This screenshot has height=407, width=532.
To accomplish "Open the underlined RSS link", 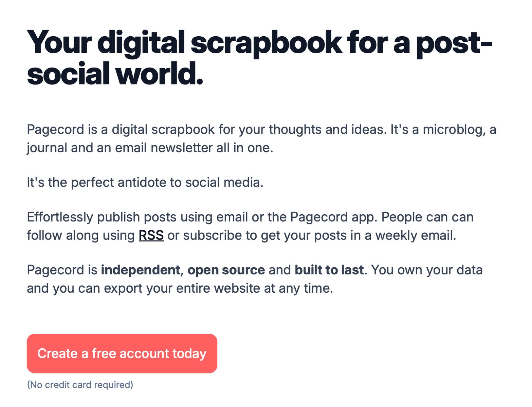I will pos(151,235).
